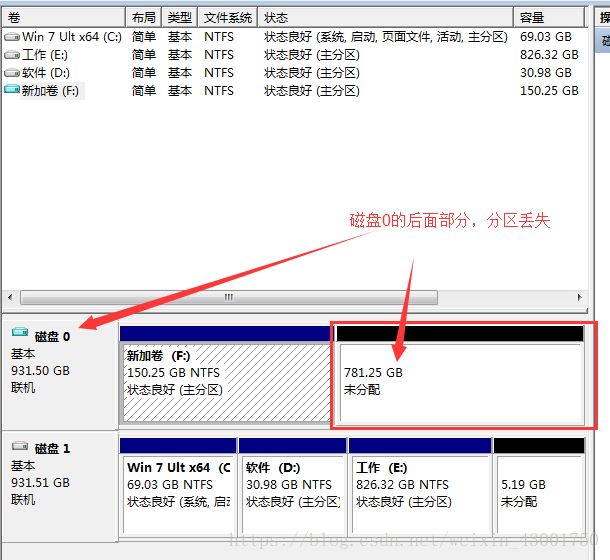Viewport: 610px width, 560px height.
Task: Sort by the 卷 column header
Action: (x=63, y=18)
